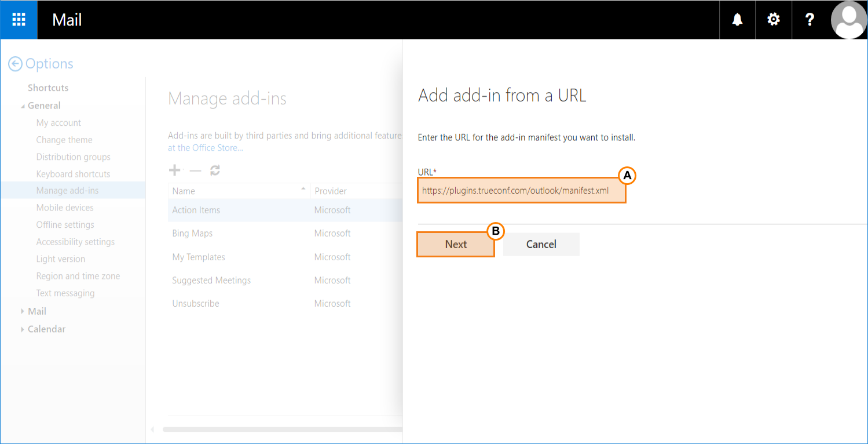Collapse the General section
868x444 pixels.
click(23, 106)
